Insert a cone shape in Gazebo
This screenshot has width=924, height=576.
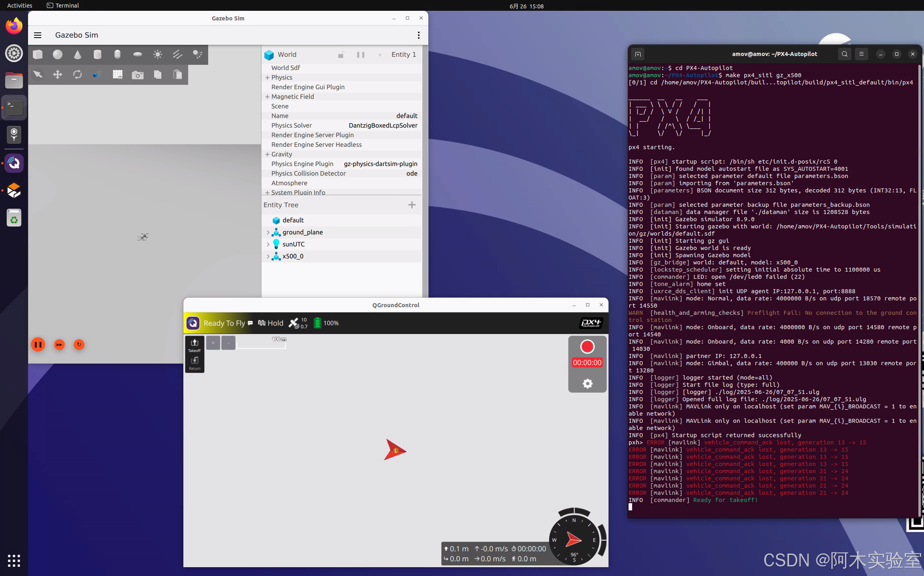click(x=78, y=54)
